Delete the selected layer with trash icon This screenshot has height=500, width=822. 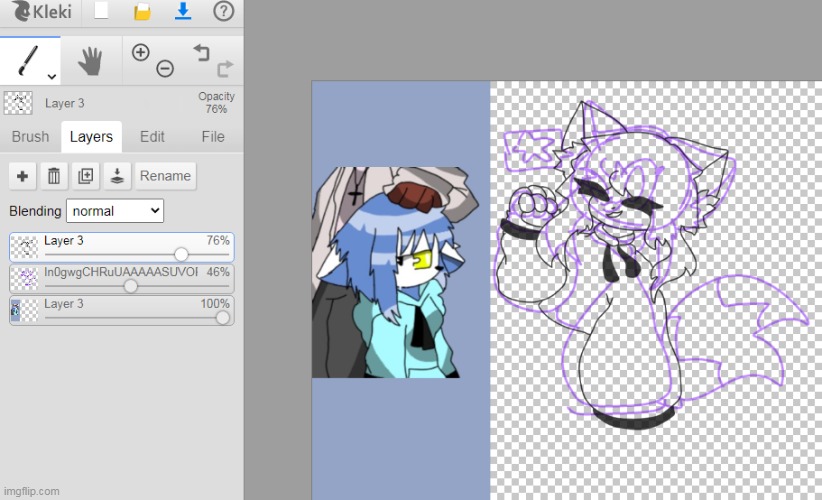coord(54,176)
